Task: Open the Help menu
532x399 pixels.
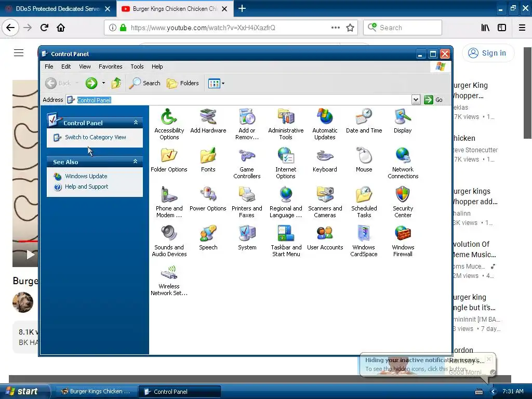Action: [x=157, y=66]
